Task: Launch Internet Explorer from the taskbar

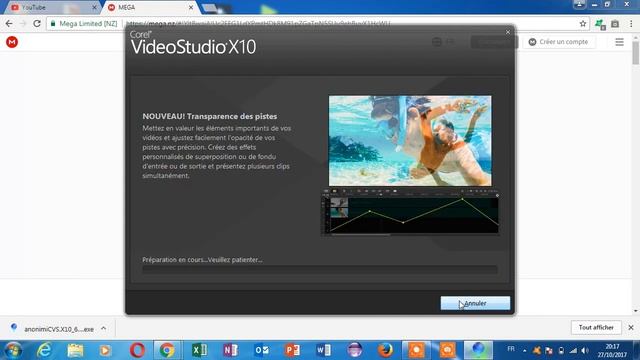Action: click(x=44, y=350)
